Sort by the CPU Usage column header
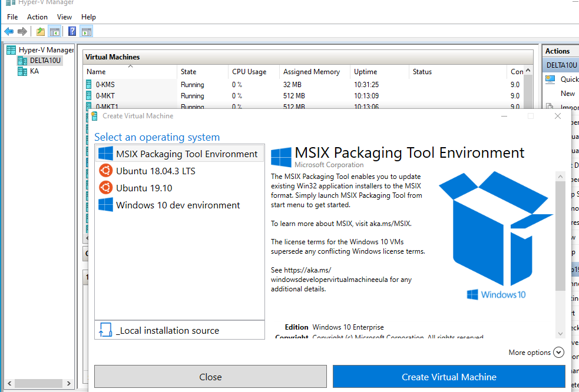Screen dimensions: 579x392 (x=254, y=72)
